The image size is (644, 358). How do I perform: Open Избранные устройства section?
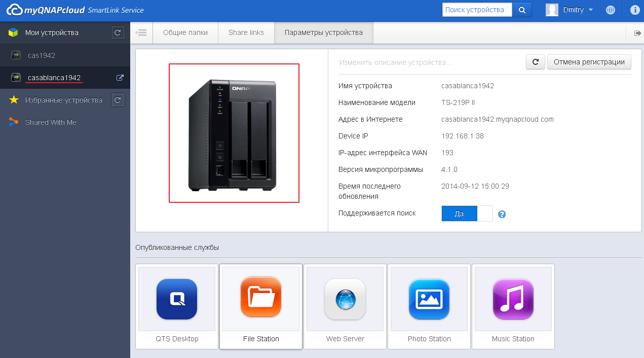coord(64,100)
